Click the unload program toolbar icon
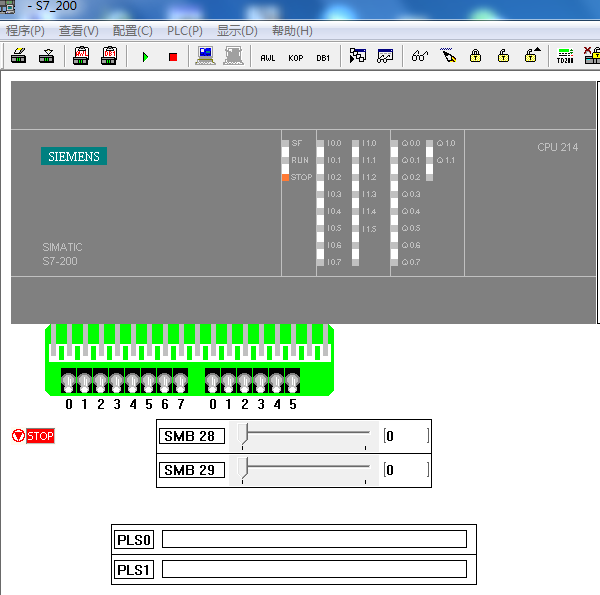The height and width of the screenshot is (595, 600). pyautogui.click(x=46, y=56)
